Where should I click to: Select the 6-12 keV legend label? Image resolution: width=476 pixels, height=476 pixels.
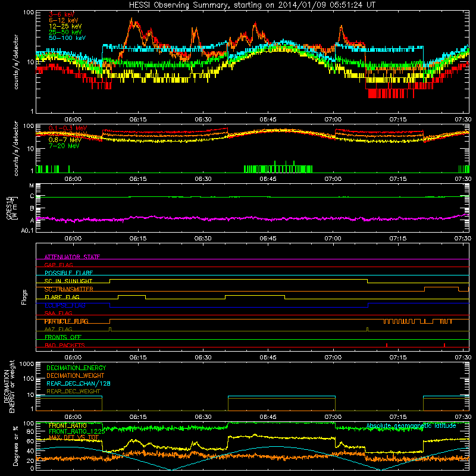(x=63, y=20)
